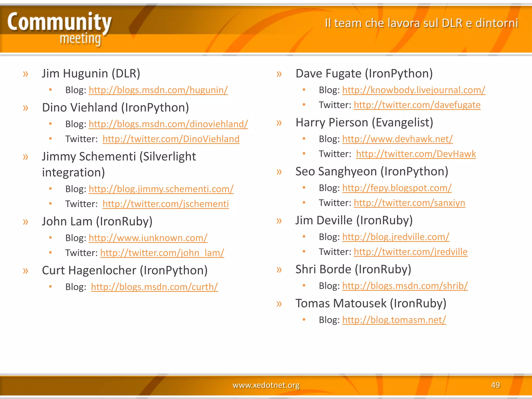Click the heading 'Jim Hugunin (DLR)'
This screenshot has height=399, width=532.
91,74
